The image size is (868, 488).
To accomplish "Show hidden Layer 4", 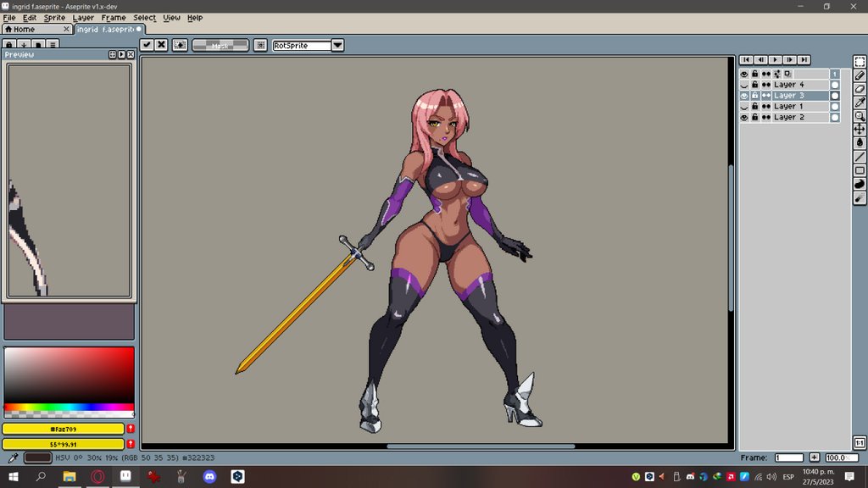I will tap(744, 85).
